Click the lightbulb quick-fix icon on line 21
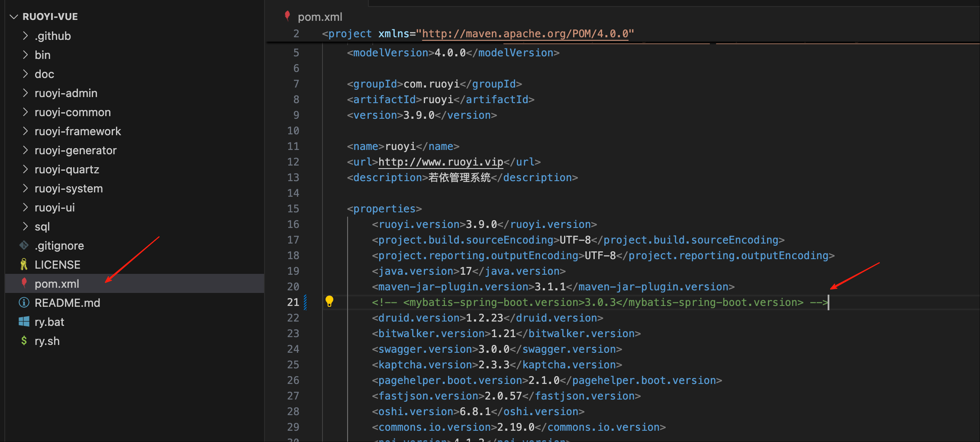Screen dimensions: 980x442 coord(329,301)
